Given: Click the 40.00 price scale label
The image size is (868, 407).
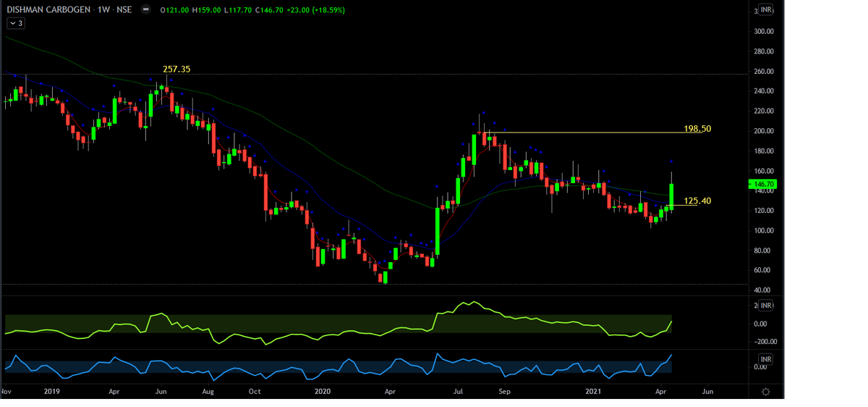Looking at the screenshot, I should [764, 290].
